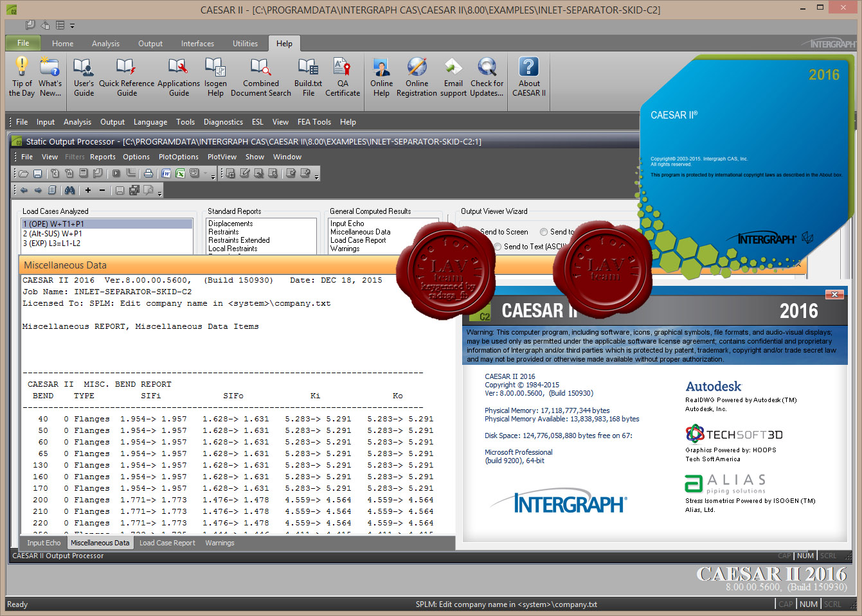Image resolution: width=862 pixels, height=616 pixels.
Task: Open the User's Guide
Action: click(x=84, y=76)
